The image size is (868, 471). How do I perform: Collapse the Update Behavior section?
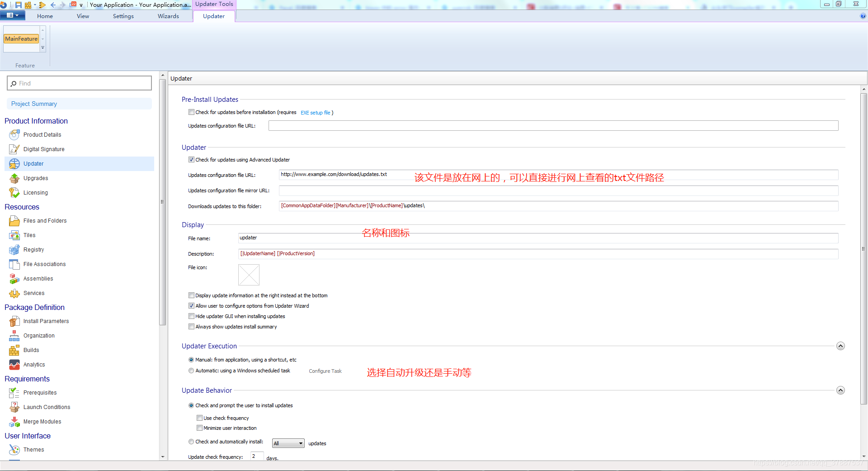point(840,390)
